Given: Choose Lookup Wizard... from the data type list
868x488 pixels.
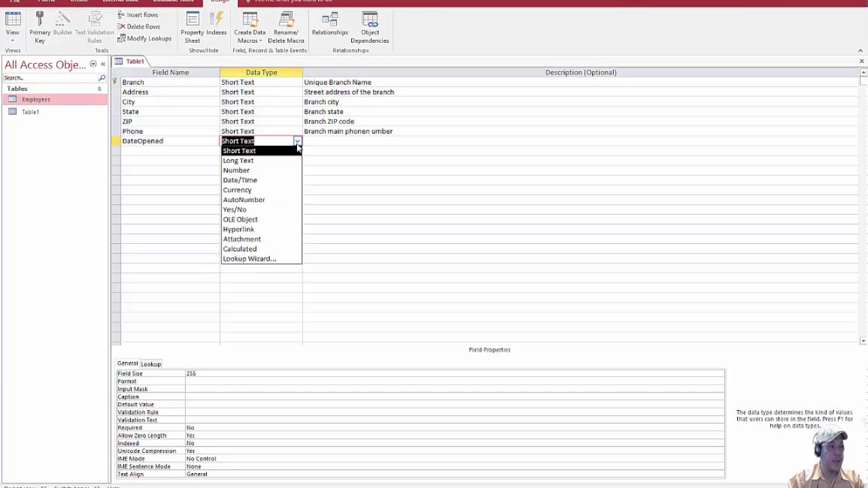Looking at the screenshot, I should [x=261, y=259].
